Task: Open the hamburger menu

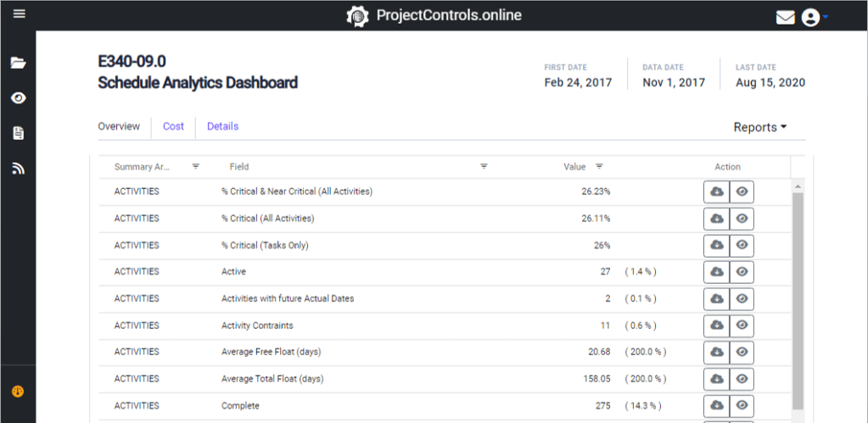Action: point(19,14)
